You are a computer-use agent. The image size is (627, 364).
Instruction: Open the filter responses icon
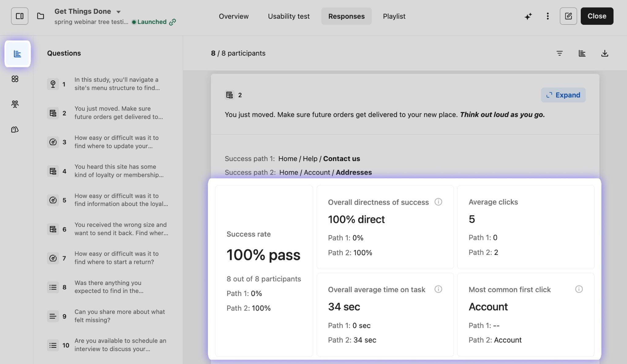pyautogui.click(x=559, y=53)
